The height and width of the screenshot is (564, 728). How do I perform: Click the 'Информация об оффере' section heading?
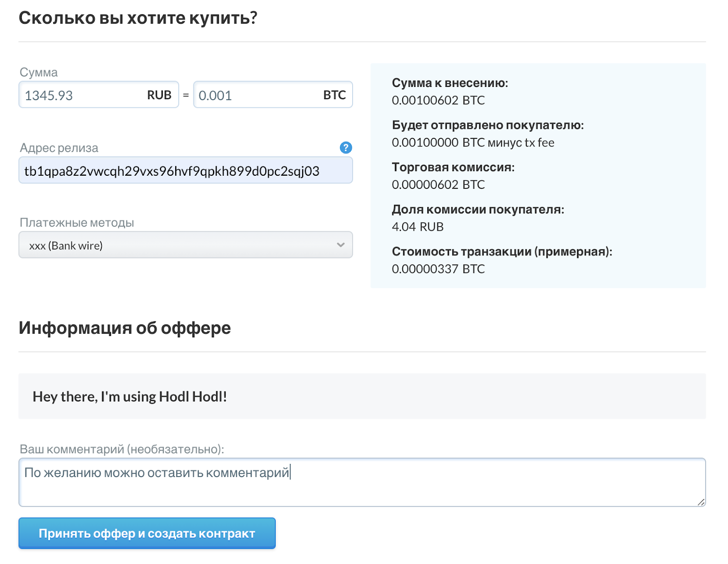[x=125, y=328]
